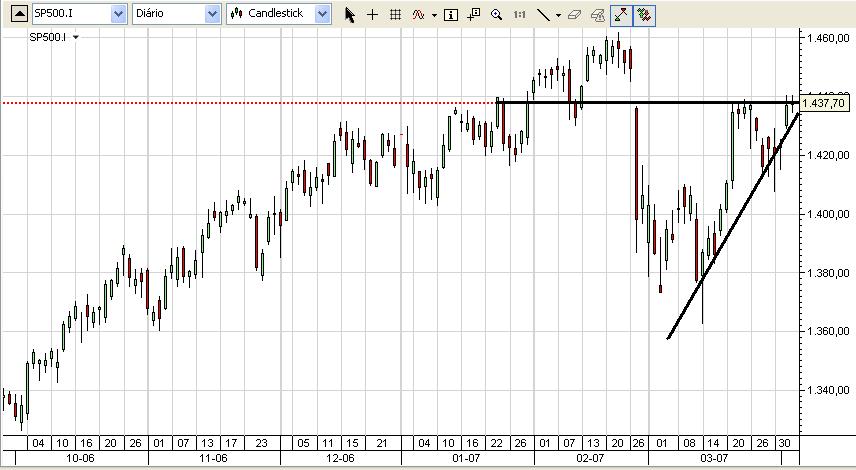Click the 1.420,00 price axis label
This screenshot has width=856, height=470.
[x=828, y=155]
